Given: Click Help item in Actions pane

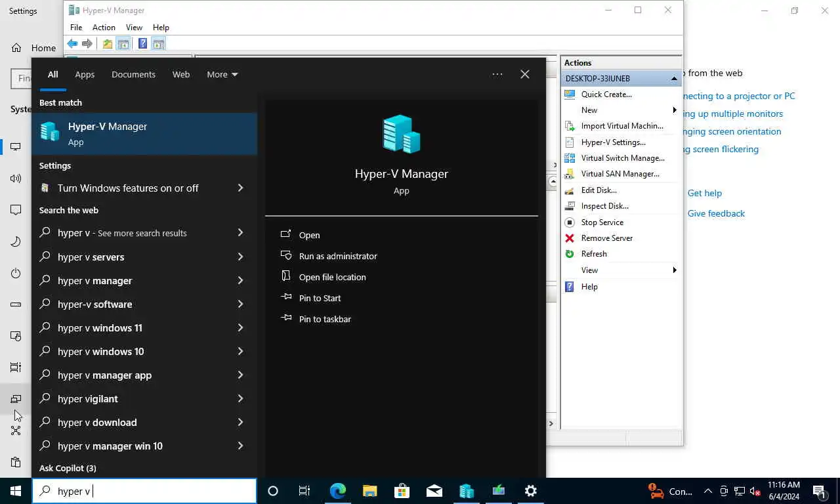Looking at the screenshot, I should click(x=589, y=287).
